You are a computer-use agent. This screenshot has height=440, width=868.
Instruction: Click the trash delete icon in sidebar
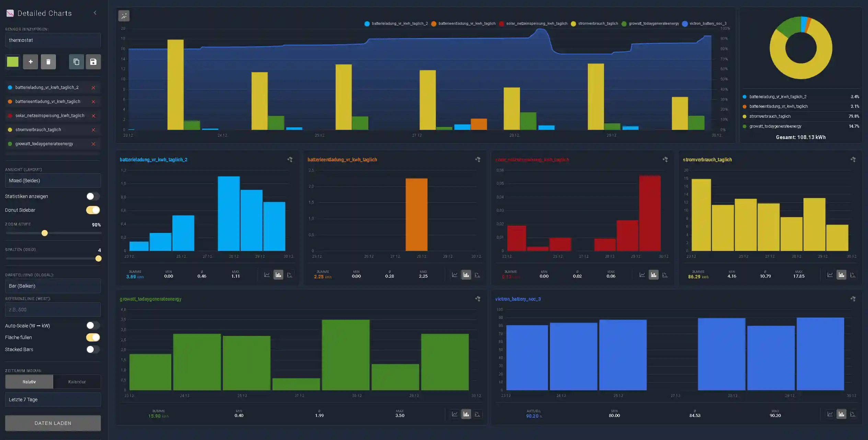tap(48, 62)
